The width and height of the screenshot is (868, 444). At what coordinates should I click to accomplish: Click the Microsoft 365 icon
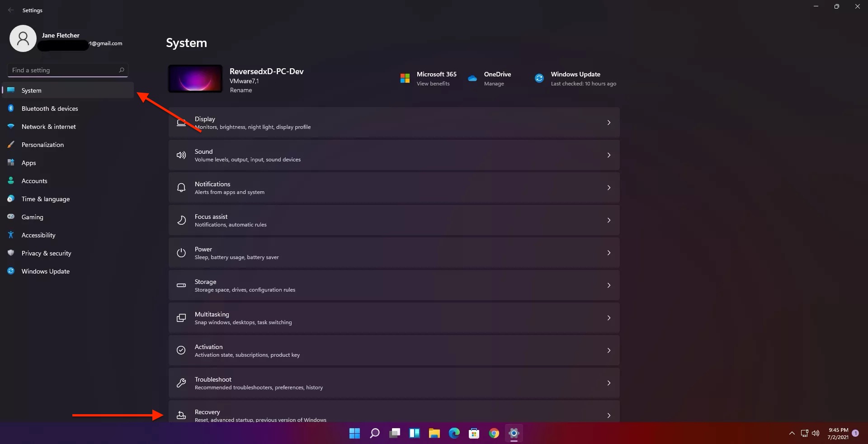405,78
